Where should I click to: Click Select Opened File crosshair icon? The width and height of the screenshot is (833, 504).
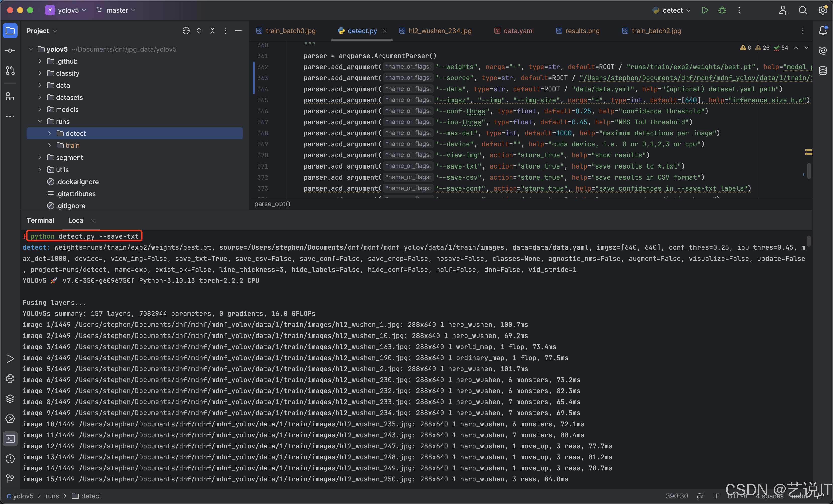click(186, 31)
